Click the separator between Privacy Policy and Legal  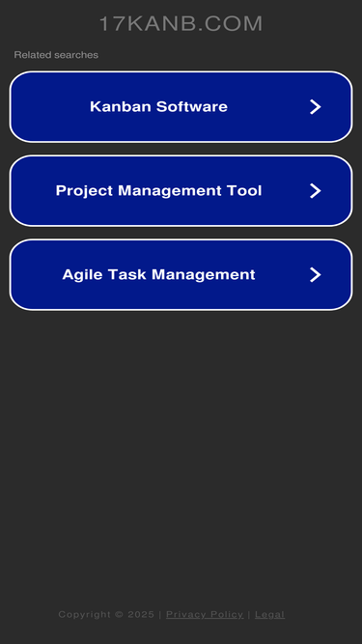249,614
